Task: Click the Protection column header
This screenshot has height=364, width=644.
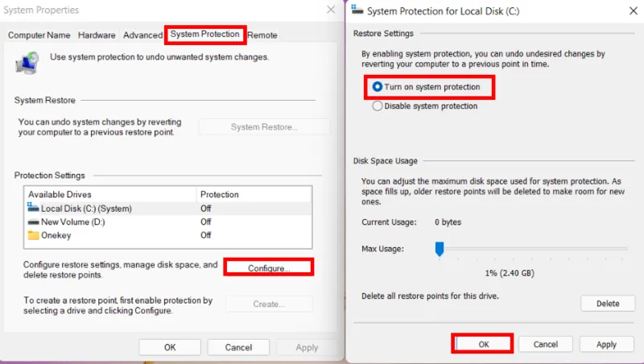Action: (220, 194)
